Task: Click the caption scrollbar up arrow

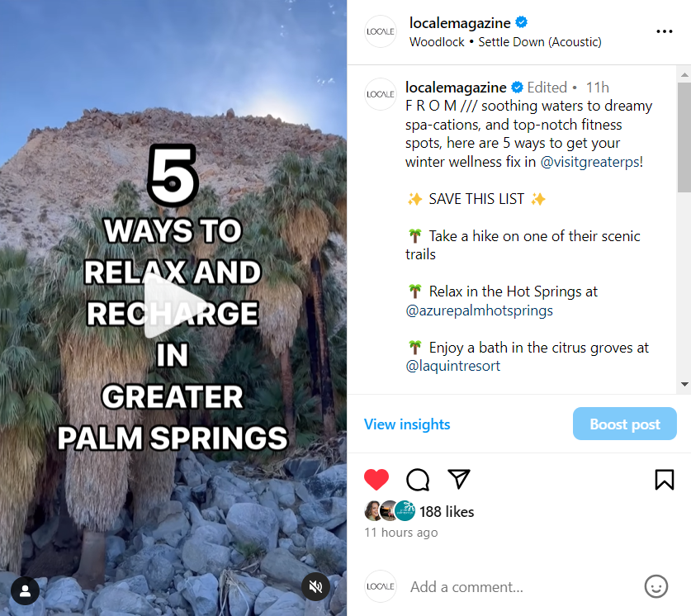Action: 684,74
